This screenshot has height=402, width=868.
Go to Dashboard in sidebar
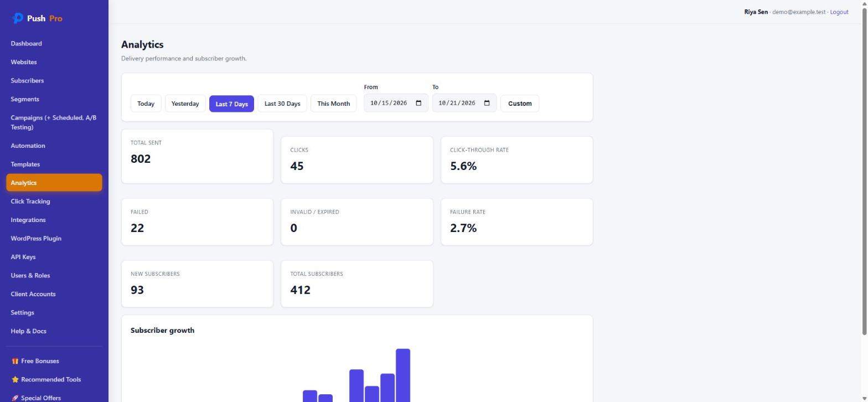tap(54, 44)
